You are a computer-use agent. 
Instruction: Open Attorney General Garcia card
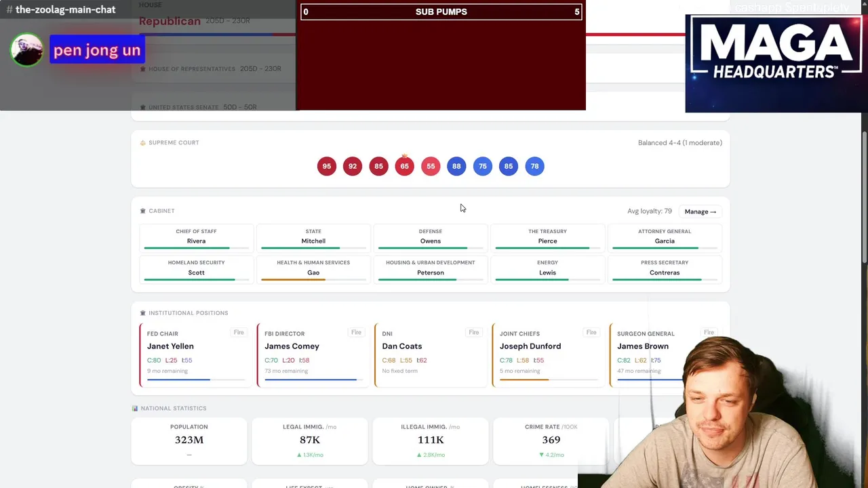click(x=665, y=238)
